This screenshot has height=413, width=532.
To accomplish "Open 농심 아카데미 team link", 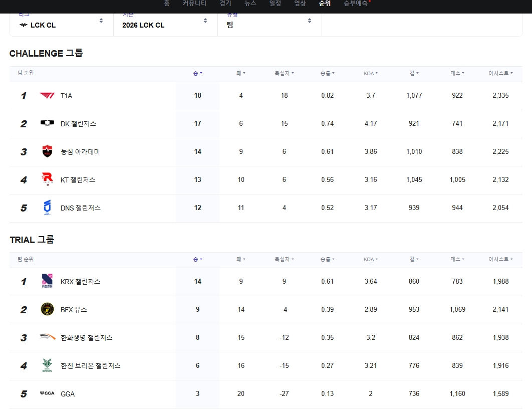I will coord(80,152).
